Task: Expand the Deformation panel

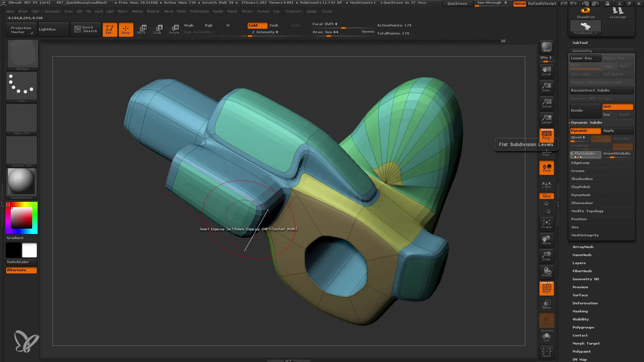Action: [x=585, y=303]
